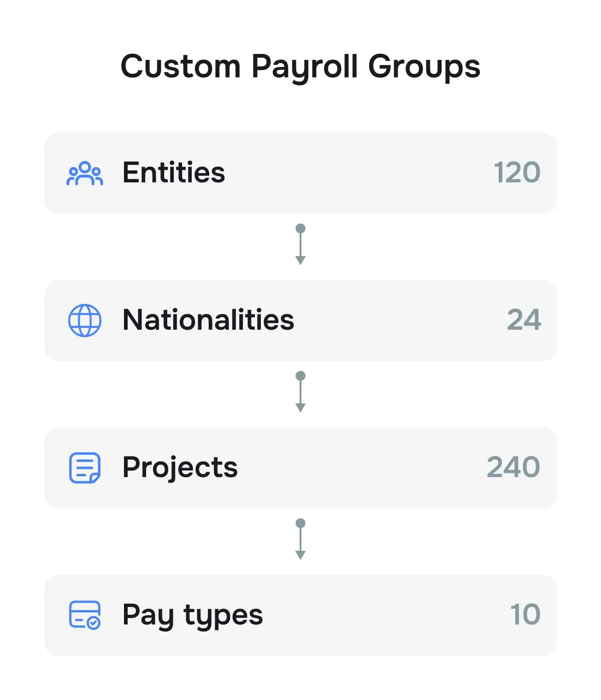Click the Projects document note icon
The image size is (601, 700).
(x=85, y=468)
